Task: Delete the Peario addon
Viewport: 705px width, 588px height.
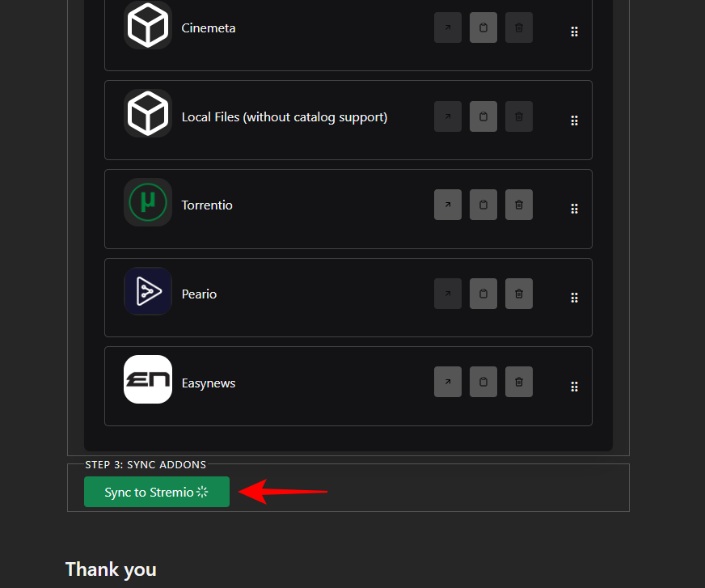Action: (x=519, y=294)
